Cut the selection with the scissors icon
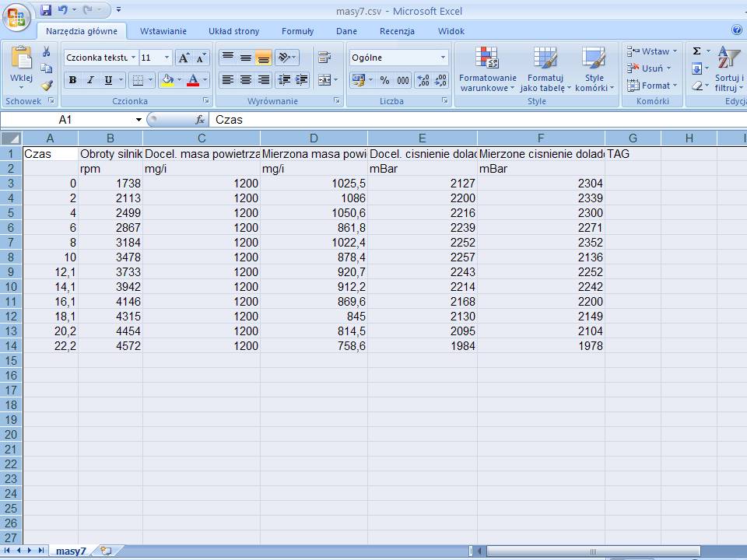This screenshot has width=747, height=560. [46, 51]
